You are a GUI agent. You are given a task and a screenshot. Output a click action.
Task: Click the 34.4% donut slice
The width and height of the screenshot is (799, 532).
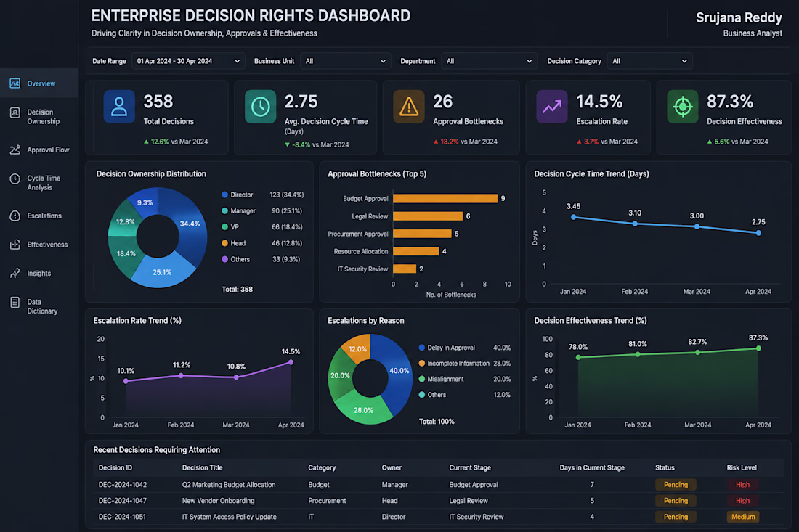pyautogui.click(x=190, y=224)
